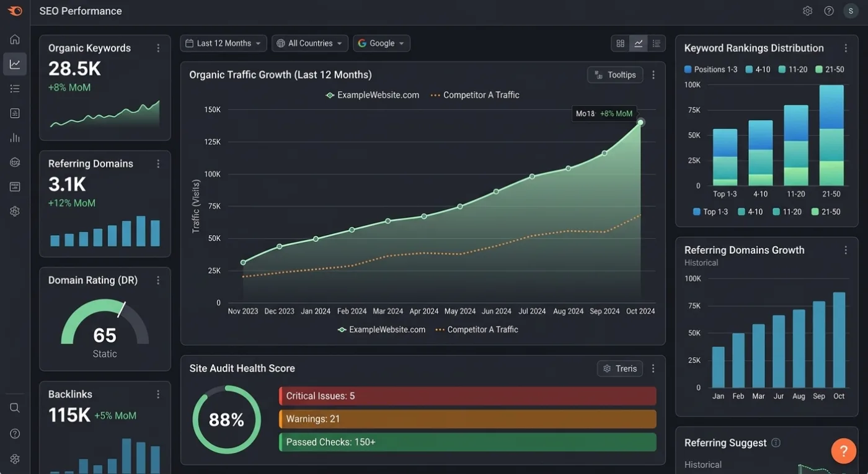Open the sidebar help question mark icon
This screenshot has height=474, width=868.
coord(15,434)
